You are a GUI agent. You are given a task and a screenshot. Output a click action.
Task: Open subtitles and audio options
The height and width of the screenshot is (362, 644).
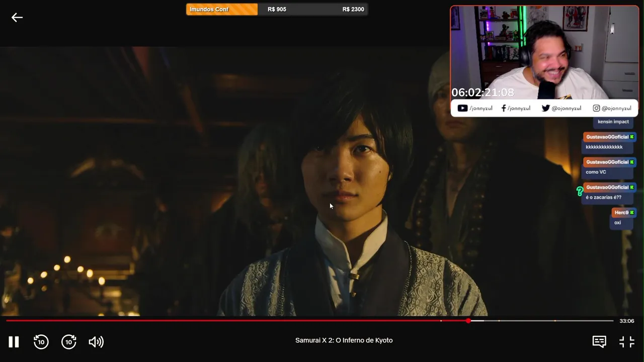599,342
